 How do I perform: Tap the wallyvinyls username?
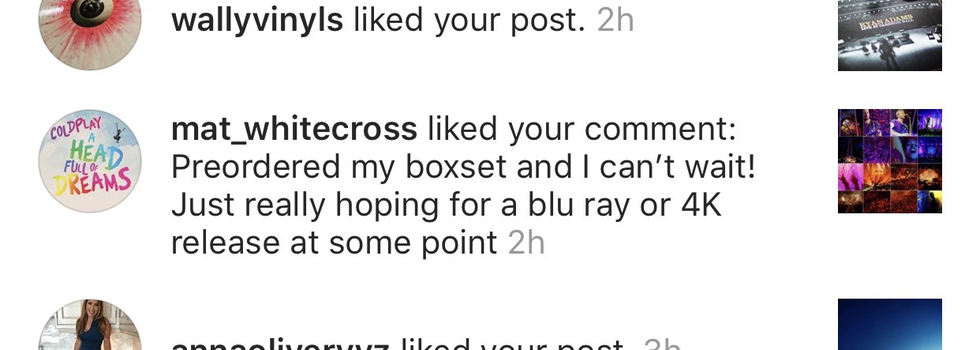257,21
